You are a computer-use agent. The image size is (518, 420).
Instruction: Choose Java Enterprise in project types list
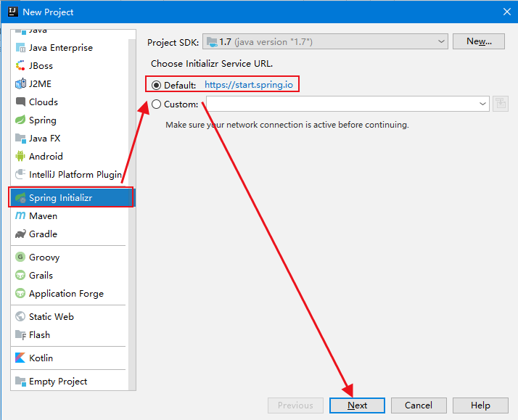[70, 48]
